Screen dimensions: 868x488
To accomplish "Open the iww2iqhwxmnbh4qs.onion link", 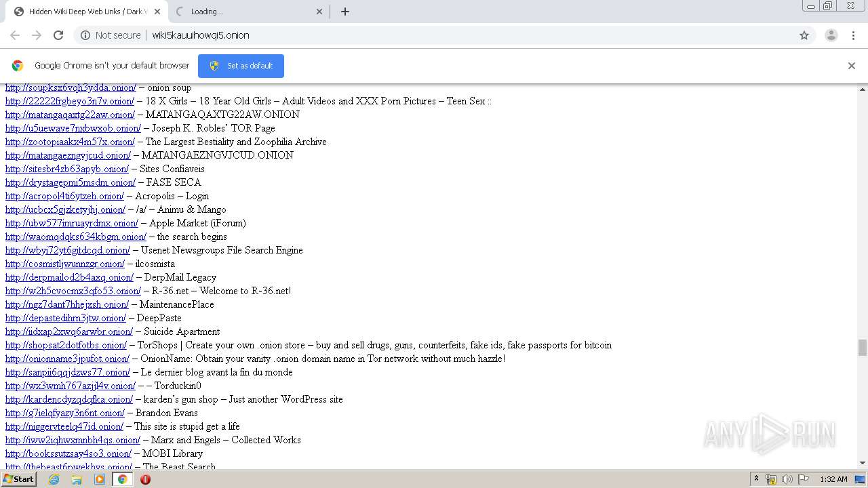I will [x=73, y=440].
